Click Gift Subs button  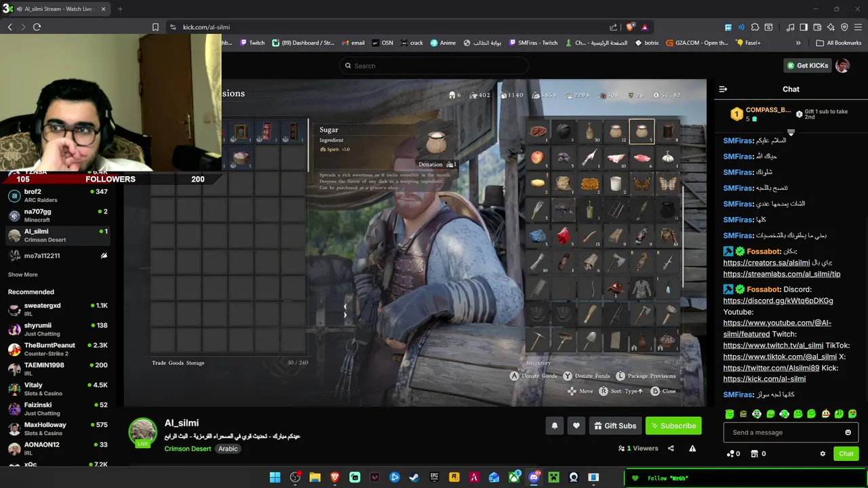614,426
